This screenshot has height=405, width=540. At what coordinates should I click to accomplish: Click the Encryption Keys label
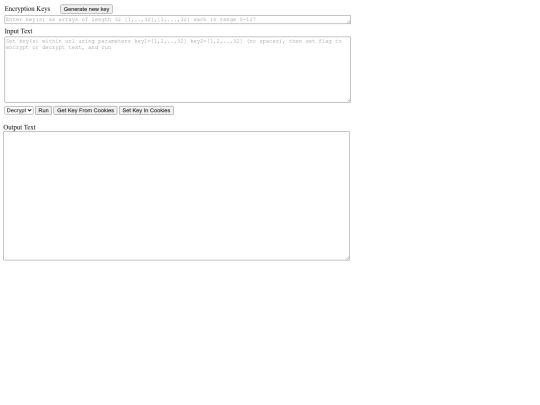tap(27, 9)
